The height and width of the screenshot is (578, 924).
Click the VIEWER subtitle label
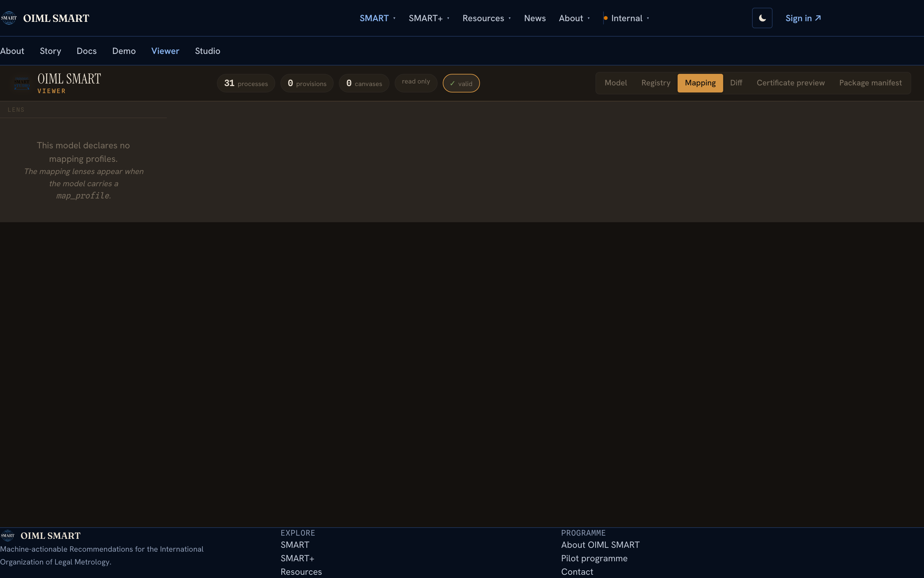point(52,91)
